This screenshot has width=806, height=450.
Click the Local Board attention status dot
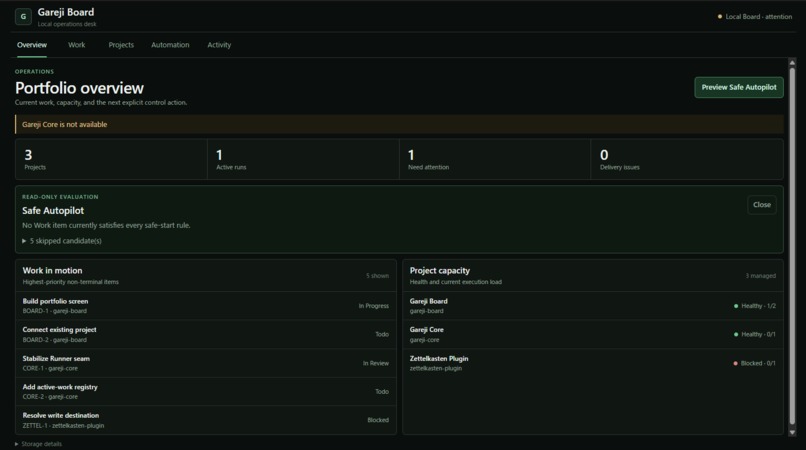720,16
